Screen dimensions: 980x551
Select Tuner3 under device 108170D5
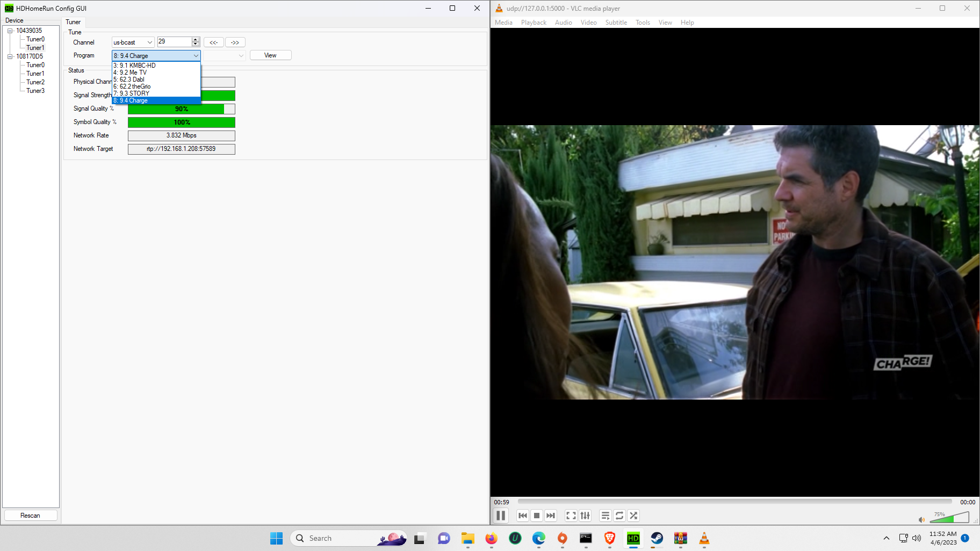[x=35, y=91]
